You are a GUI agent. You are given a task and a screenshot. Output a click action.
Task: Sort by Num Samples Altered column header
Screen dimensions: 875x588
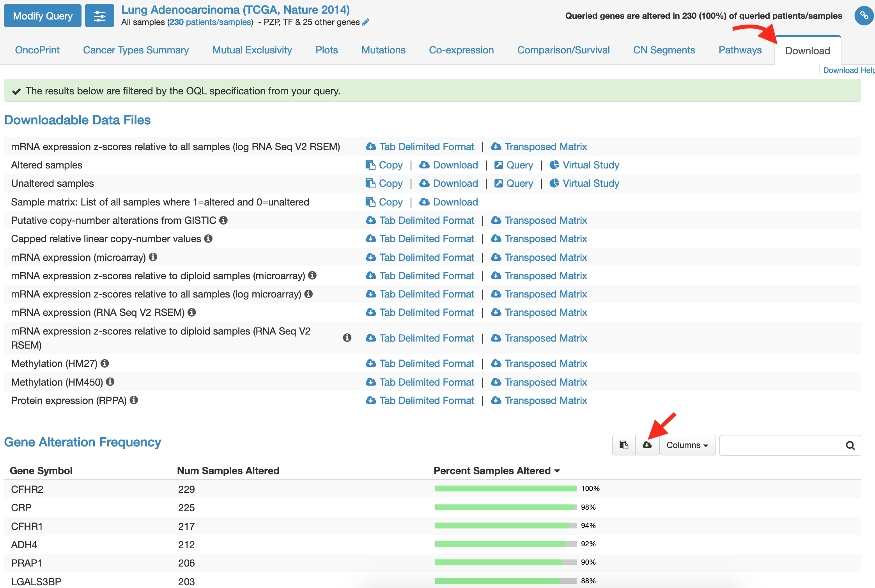pyautogui.click(x=228, y=471)
